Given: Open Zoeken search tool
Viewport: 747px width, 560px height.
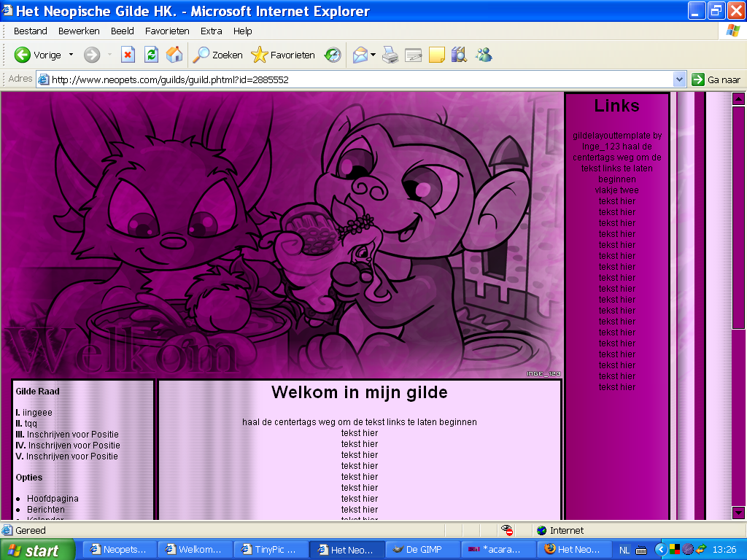Looking at the screenshot, I should tap(217, 55).
